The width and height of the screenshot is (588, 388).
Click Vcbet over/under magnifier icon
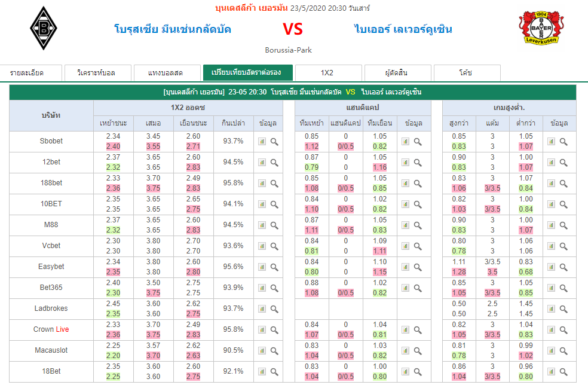pyautogui.click(x=563, y=246)
